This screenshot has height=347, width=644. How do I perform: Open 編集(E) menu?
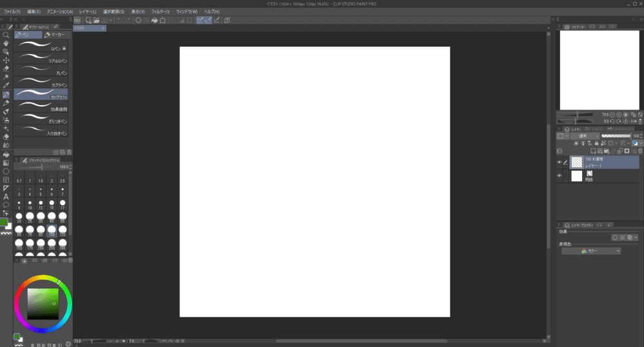[x=33, y=12]
